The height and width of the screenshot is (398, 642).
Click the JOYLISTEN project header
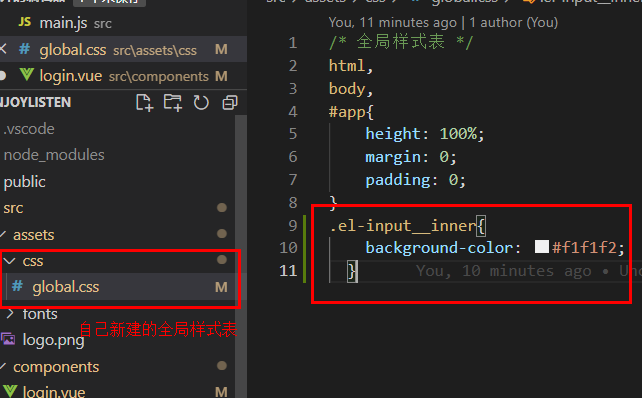point(36,102)
